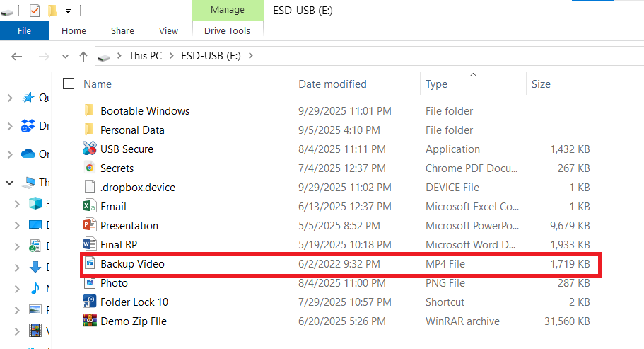This screenshot has width=644, height=349.
Task: Open the File menu tab
Action: click(x=24, y=31)
